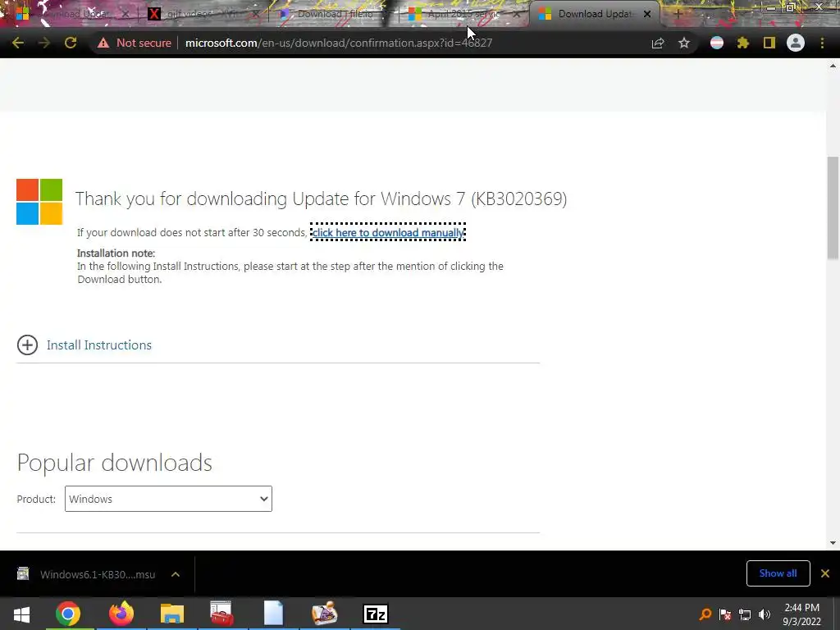This screenshot has height=630, width=840.
Task: Open a new tab with the plus button
Action: pyautogui.click(x=678, y=14)
